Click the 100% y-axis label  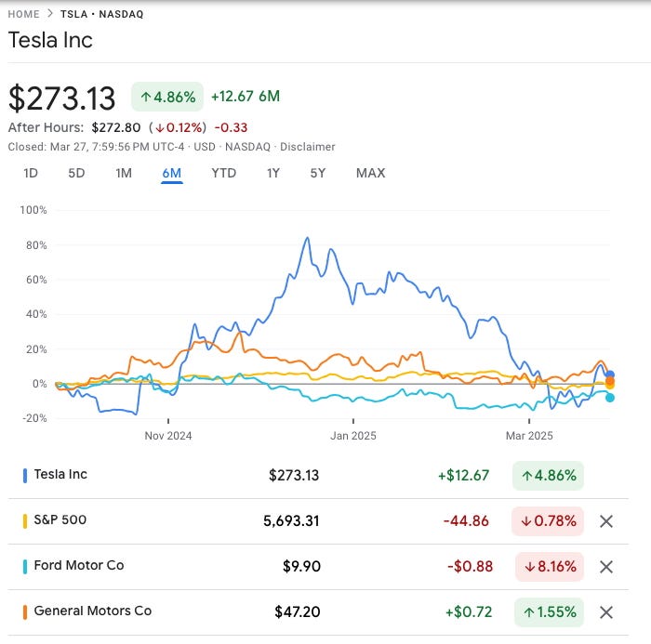33,210
